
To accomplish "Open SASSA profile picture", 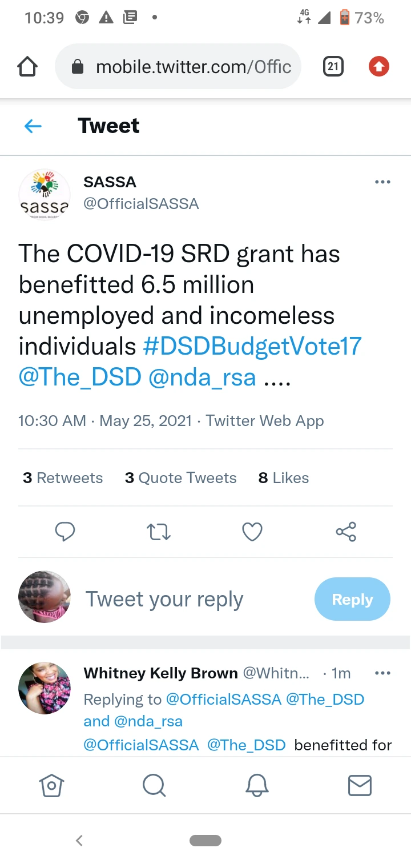I will pyautogui.click(x=45, y=195).
